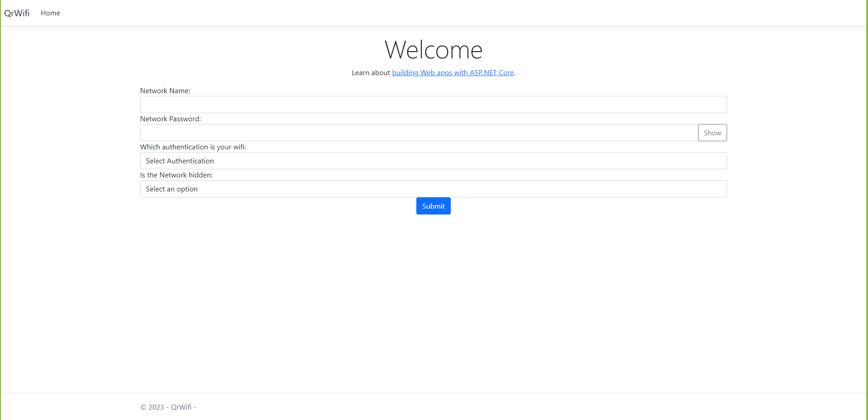Screen dimensions: 868x420
Task: Open the network hidden Select an option dropdown
Action: 433,189
